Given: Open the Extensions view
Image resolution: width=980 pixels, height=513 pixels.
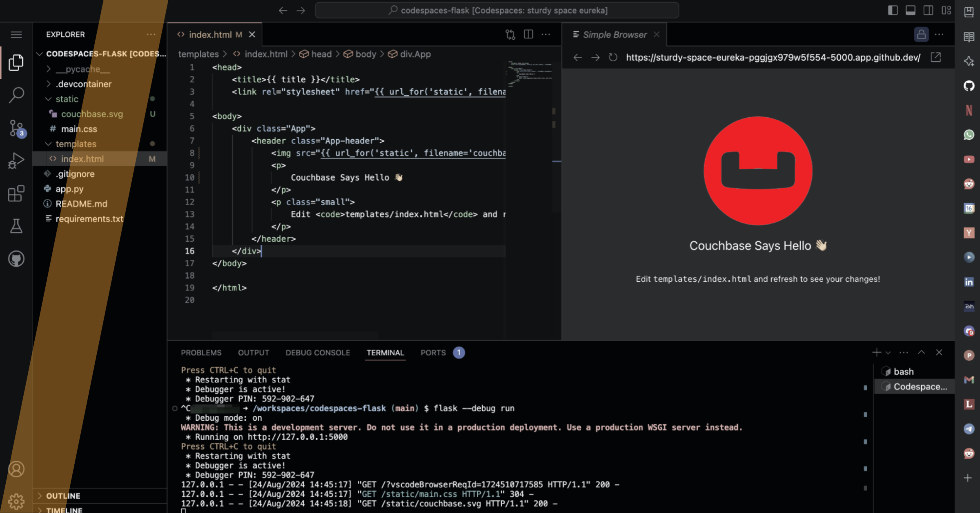Looking at the screenshot, I should [x=16, y=194].
